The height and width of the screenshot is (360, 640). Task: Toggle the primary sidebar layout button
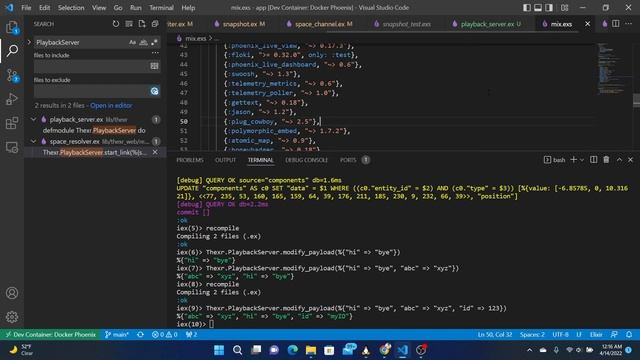pyautogui.click(x=527, y=8)
